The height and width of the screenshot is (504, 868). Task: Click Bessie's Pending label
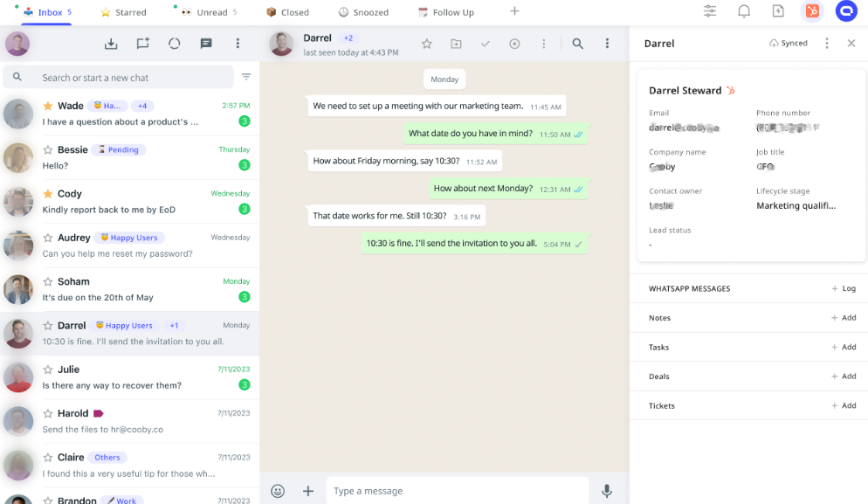click(119, 149)
